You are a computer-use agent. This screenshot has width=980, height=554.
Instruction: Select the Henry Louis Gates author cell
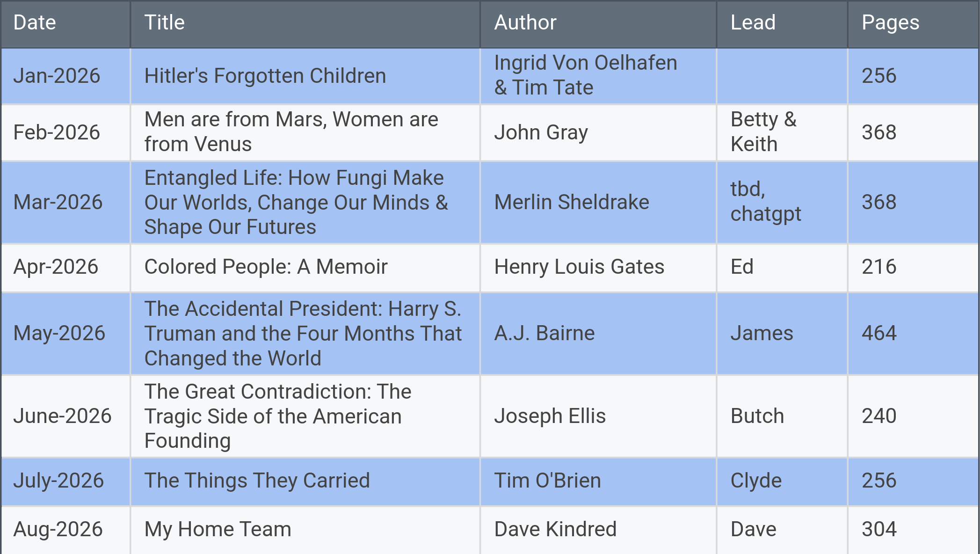pyautogui.click(x=579, y=267)
